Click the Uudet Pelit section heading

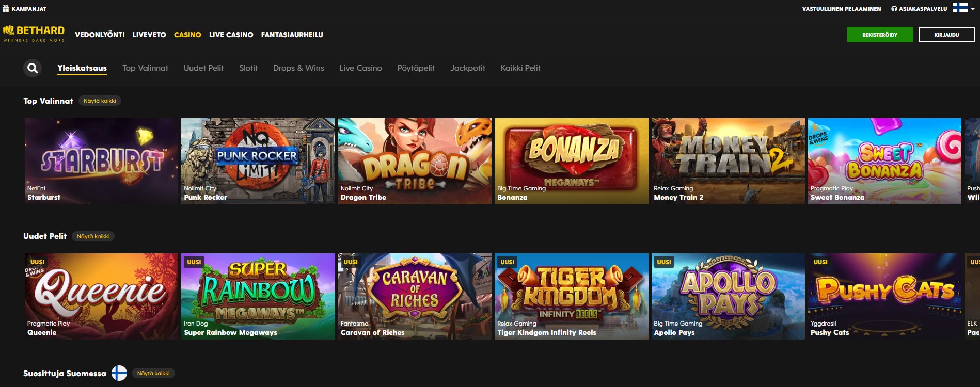[45, 236]
